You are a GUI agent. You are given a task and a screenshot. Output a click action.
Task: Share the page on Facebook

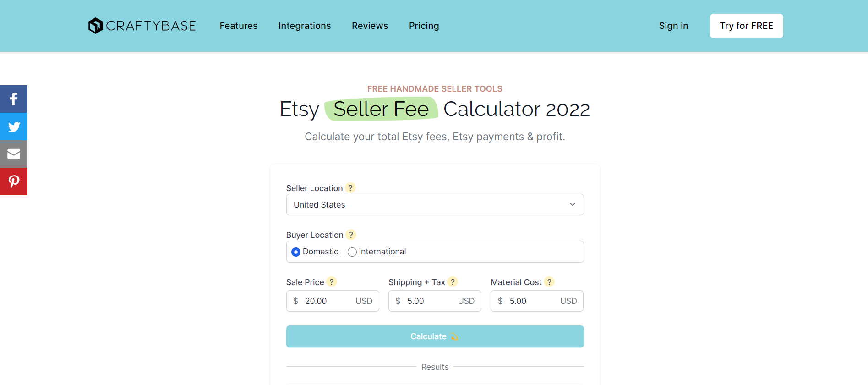tap(14, 99)
